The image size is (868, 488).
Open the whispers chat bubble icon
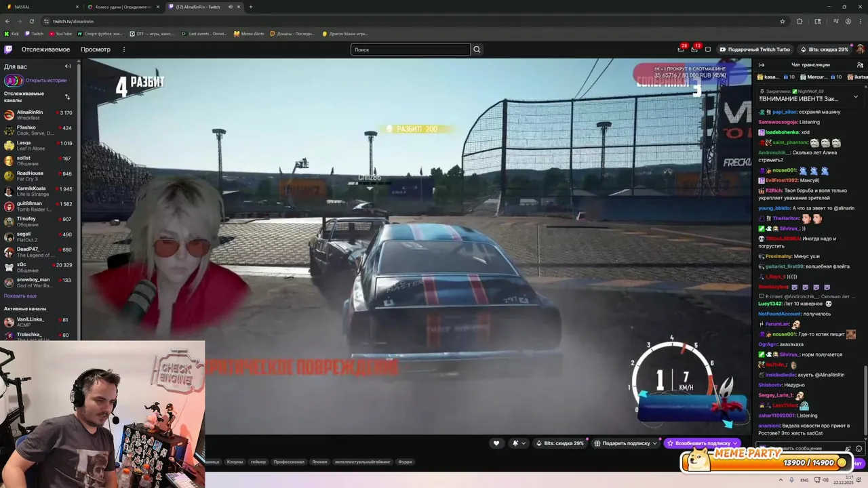(x=708, y=49)
